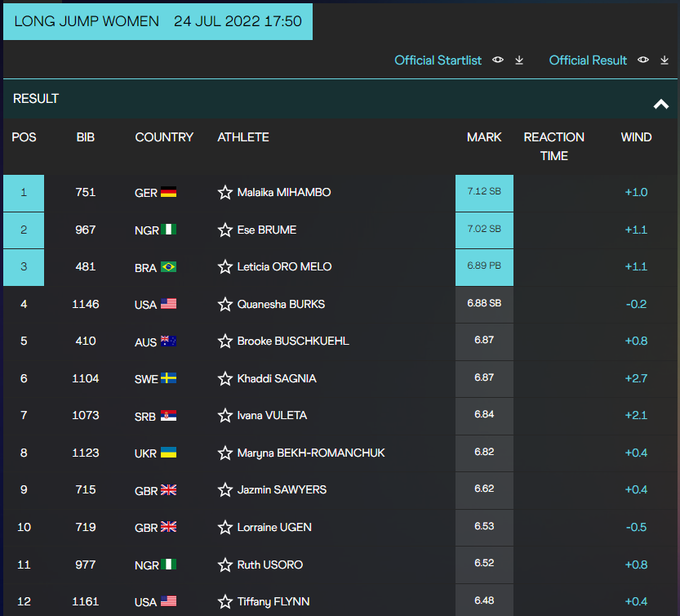Star athlete Quanesha BURKS
This screenshot has width=680, height=616.
(x=225, y=304)
